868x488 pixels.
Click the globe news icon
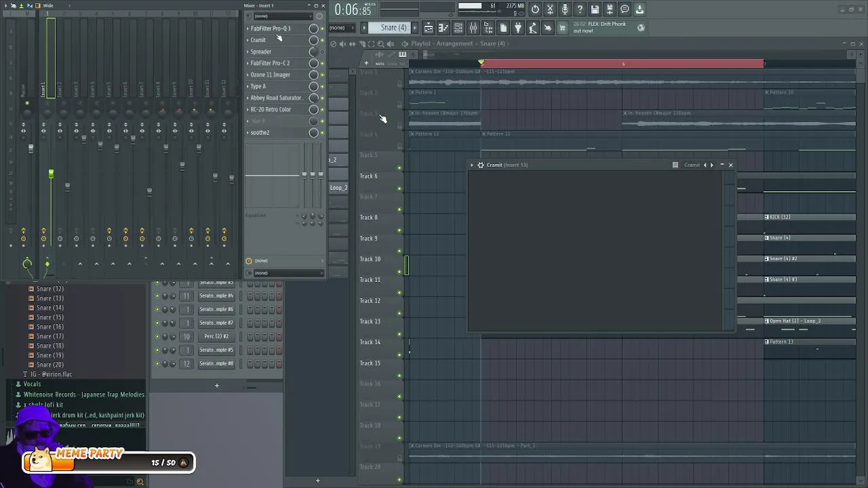(x=641, y=28)
